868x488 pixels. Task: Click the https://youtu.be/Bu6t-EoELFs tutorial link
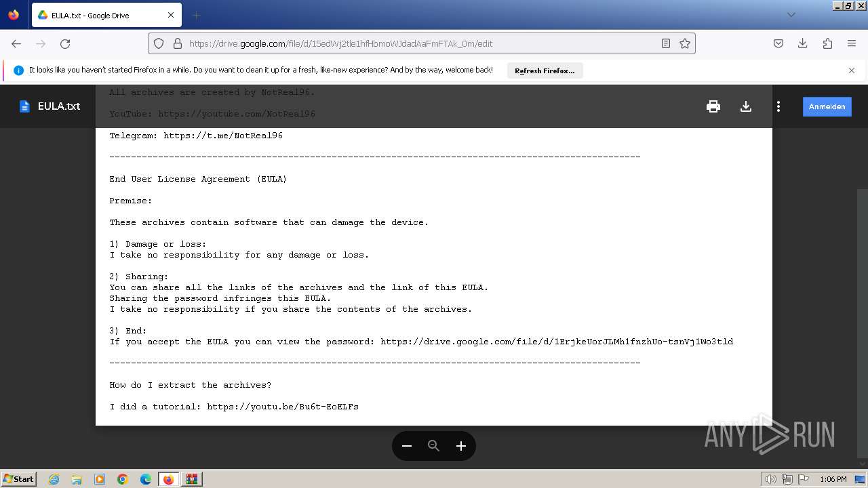point(283,407)
